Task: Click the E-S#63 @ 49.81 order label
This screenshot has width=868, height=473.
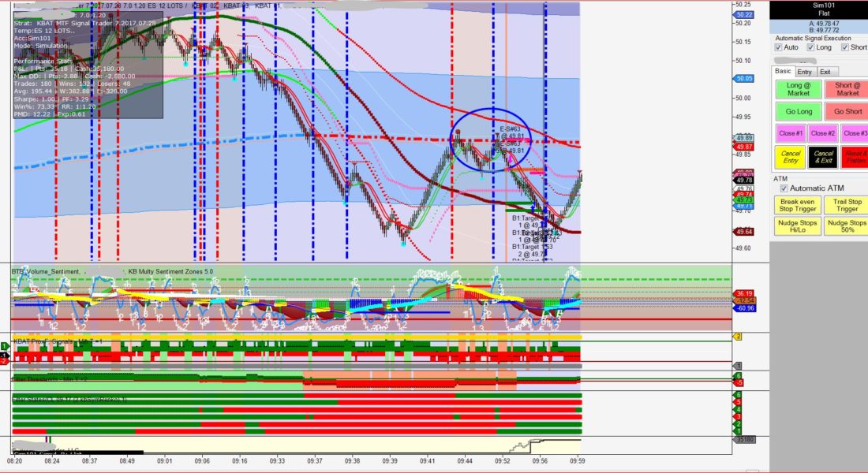Action: (510, 132)
